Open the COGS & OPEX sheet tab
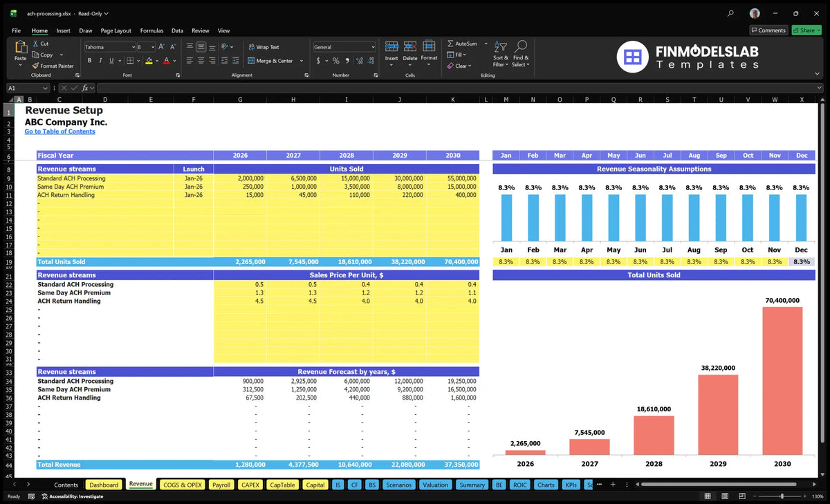830x504 pixels. coord(182,485)
